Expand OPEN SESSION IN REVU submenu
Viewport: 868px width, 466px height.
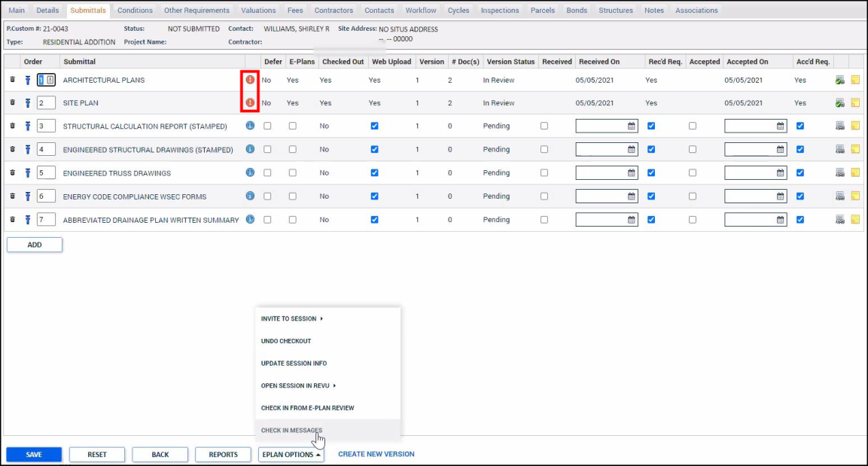293,385
